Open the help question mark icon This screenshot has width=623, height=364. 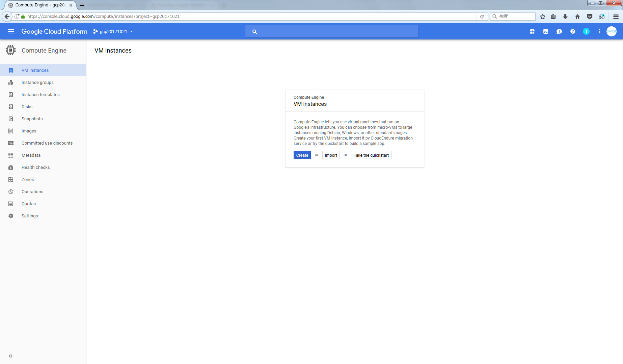[573, 31]
